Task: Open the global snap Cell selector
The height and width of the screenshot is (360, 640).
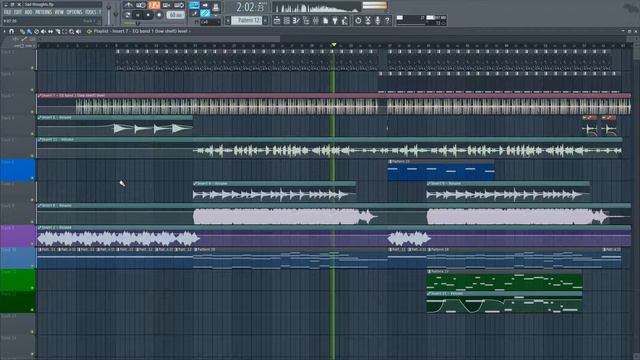Action: [x=210, y=22]
